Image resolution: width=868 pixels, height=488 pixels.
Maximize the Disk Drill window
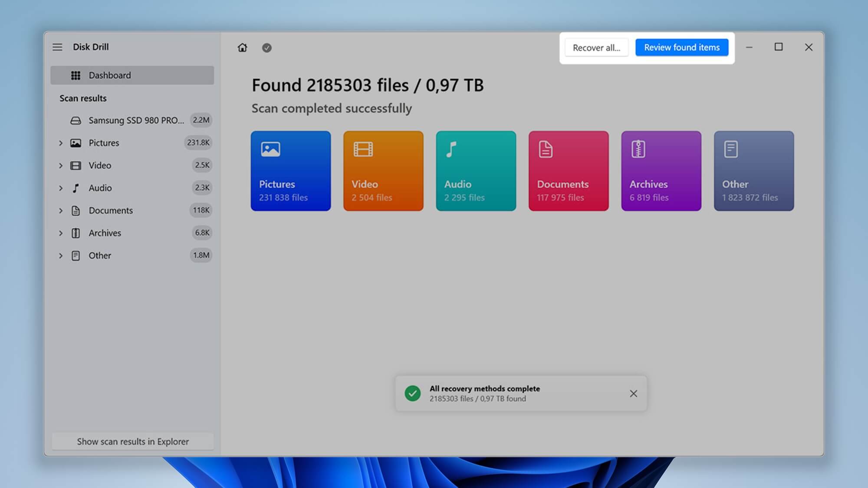pyautogui.click(x=779, y=47)
